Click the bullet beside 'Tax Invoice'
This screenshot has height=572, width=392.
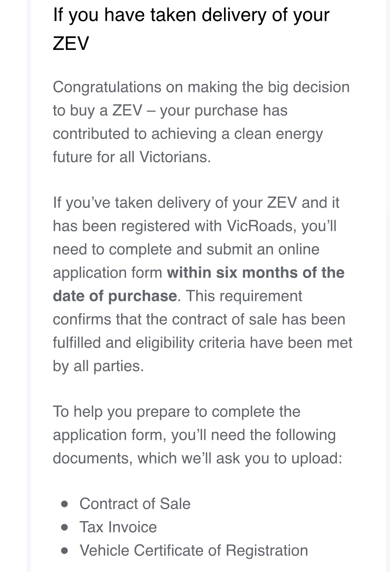pyautogui.click(x=64, y=527)
